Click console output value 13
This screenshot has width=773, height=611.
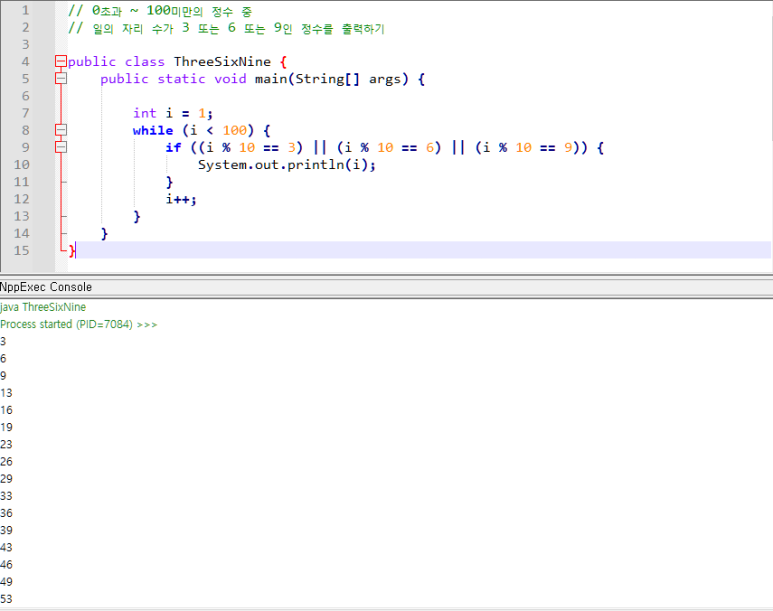(6, 393)
